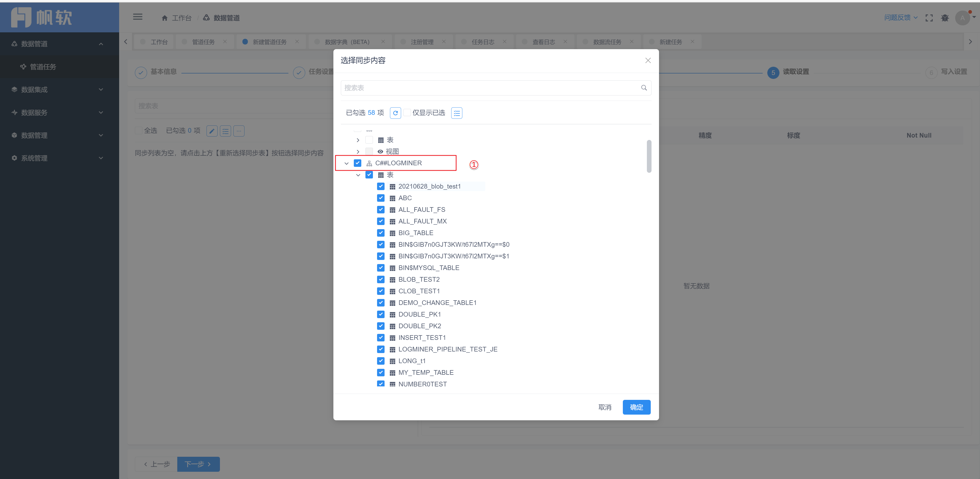The image size is (980, 479).
Task: Click the dialog's vertical scrollbar thumb
Action: tap(649, 156)
